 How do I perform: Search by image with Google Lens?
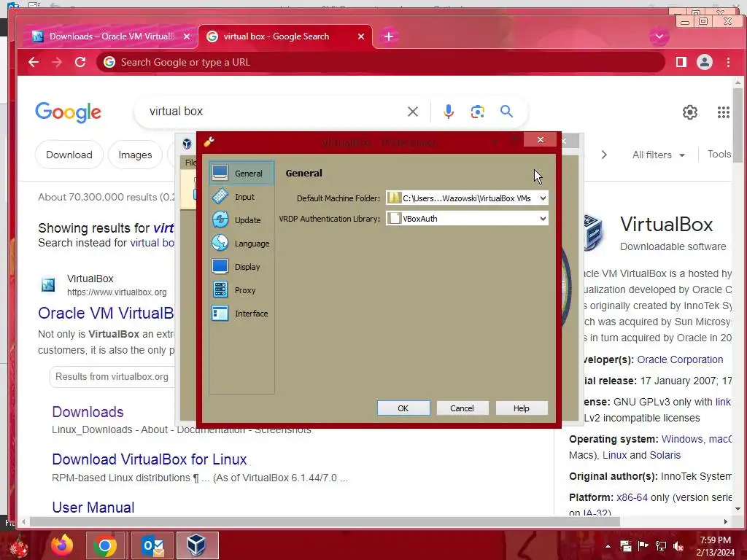pyautogui.click(x=477, y=112)
